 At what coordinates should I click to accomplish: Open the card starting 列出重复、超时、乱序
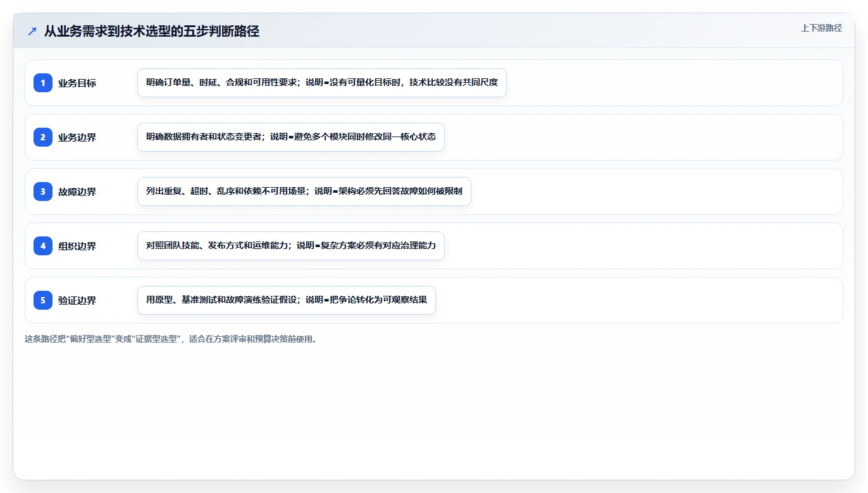tap(304, 192)
